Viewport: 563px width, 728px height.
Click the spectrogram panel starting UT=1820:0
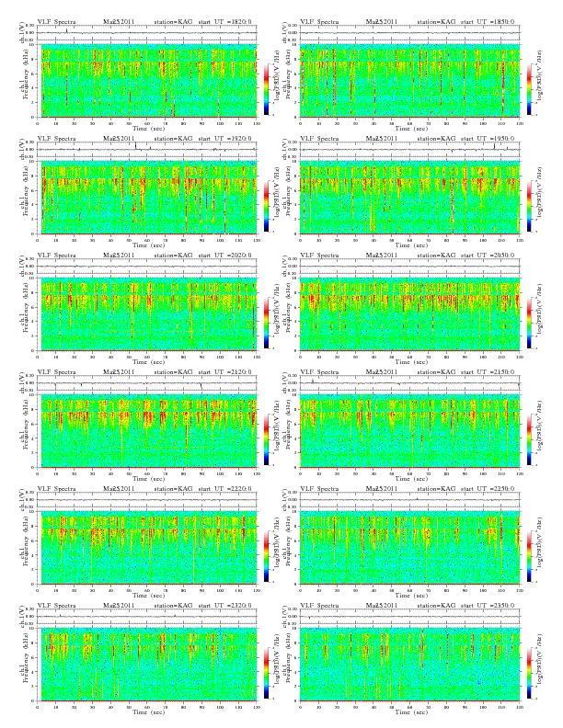click(147, 80)
